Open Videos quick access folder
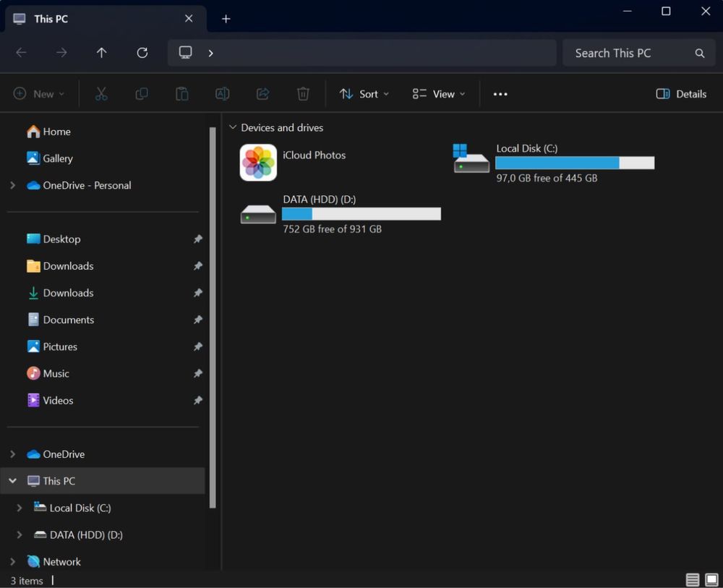 point(50,400)
